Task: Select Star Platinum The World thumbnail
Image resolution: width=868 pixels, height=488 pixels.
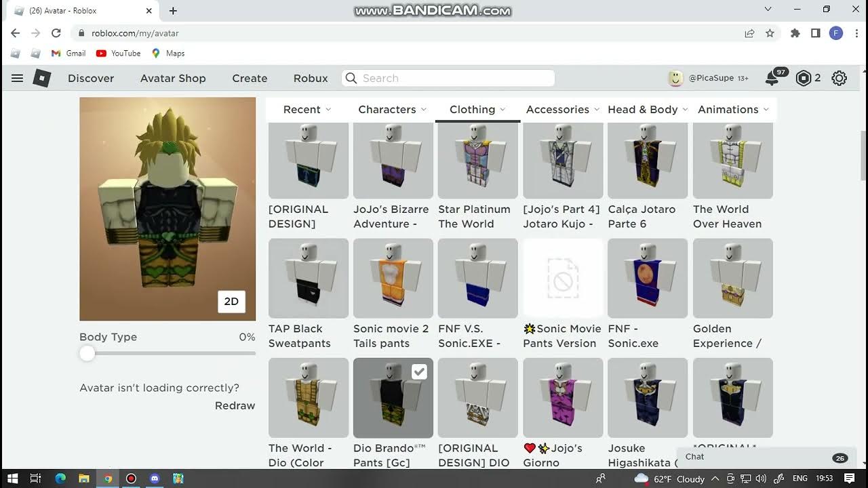Action: coord(478,160)
